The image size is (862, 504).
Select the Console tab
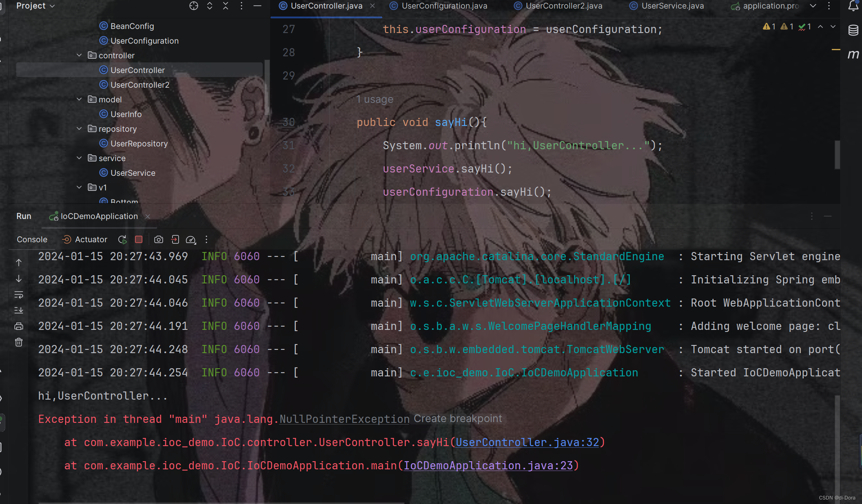(x=32, y=239)
